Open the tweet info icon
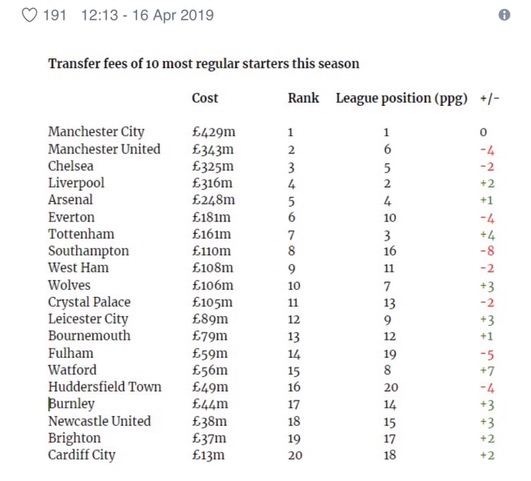531x481 pixels. click(x=504, y=15)
